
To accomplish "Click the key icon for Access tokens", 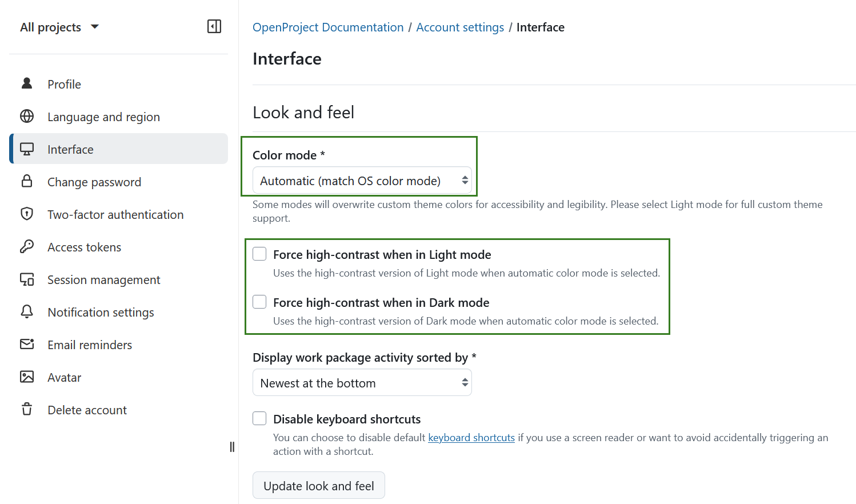I will pos(27,247).
